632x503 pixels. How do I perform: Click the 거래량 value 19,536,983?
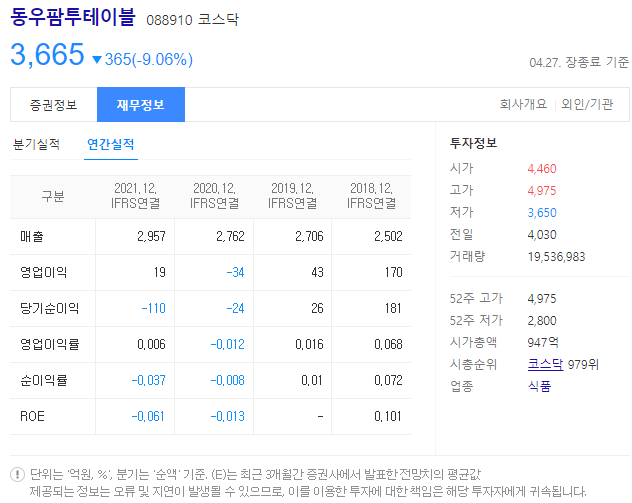(557, 256)
